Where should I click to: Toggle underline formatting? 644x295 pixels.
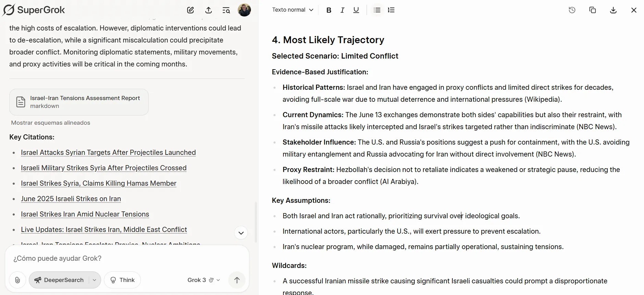[x=356, y=10]
